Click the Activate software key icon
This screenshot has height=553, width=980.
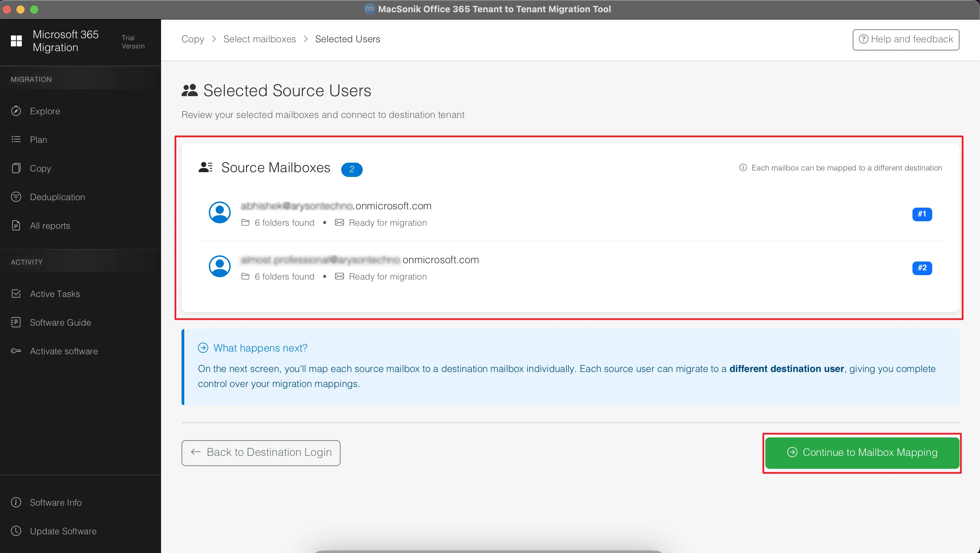[x=16, y=351]
